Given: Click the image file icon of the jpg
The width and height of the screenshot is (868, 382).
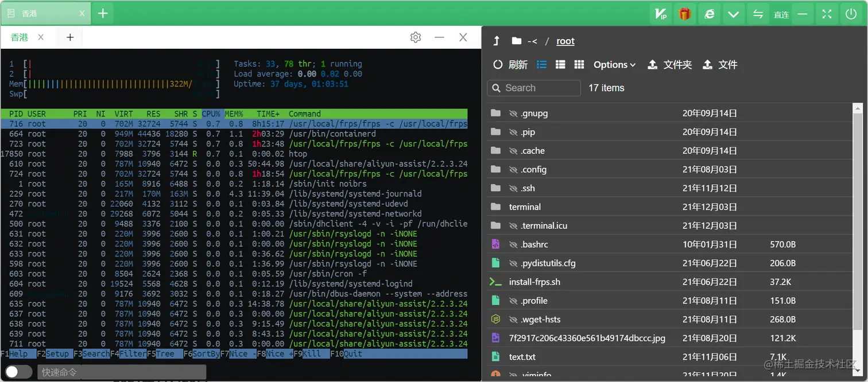Looking at the screenshot, I should pyautogui.click(x=495, y=338).
